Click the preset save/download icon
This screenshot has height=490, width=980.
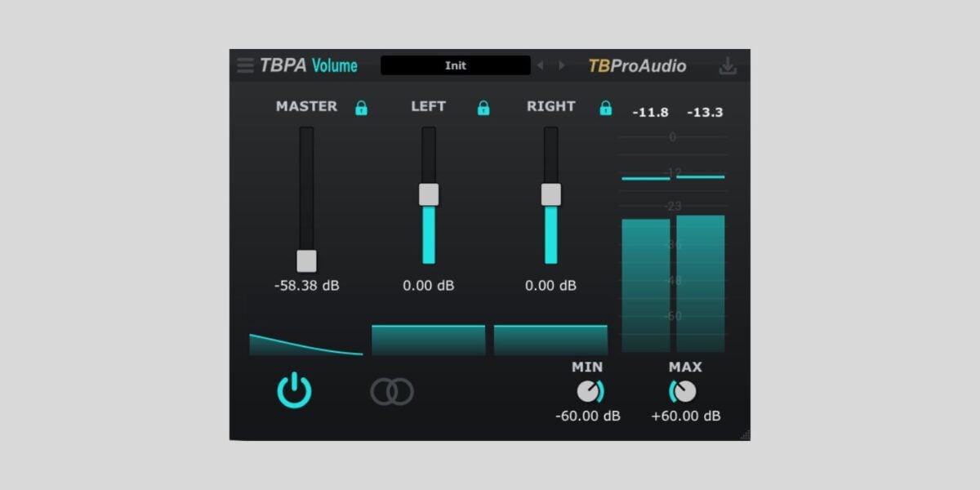tap(729, 65)
